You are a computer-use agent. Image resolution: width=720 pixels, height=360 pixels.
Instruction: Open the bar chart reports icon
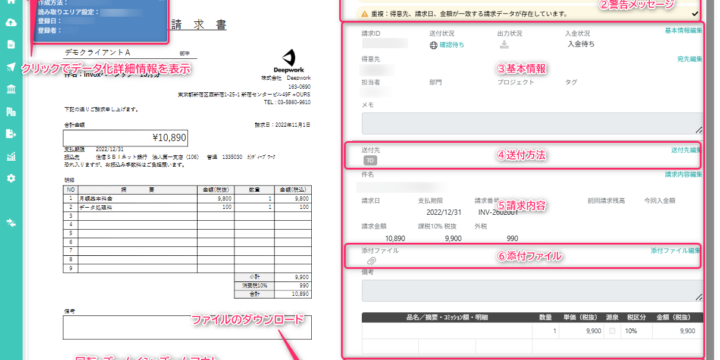[x=11, y=156]
